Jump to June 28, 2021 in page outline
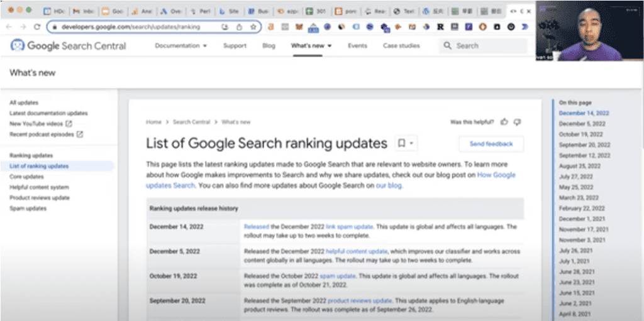 pyautogui.click(x=577, y=272)
